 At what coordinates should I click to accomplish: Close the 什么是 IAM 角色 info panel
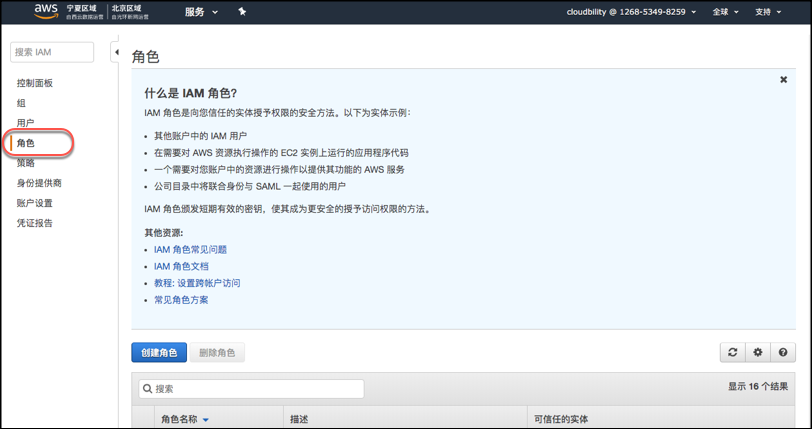[783, 80]
